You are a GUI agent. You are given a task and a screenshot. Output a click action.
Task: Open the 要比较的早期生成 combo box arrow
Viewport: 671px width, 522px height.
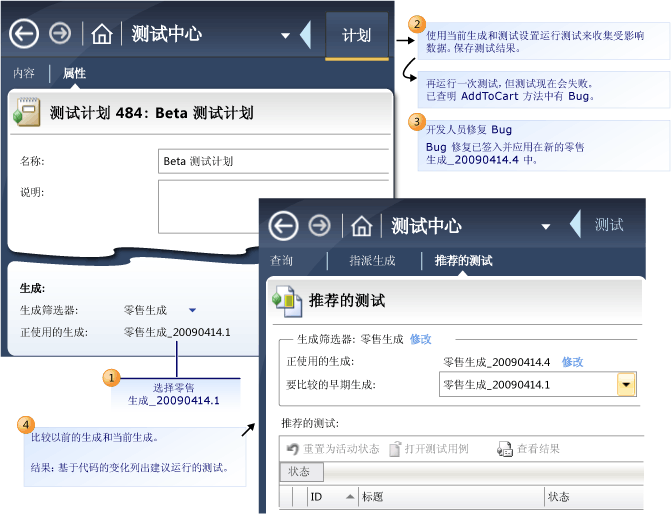point(626,384)
